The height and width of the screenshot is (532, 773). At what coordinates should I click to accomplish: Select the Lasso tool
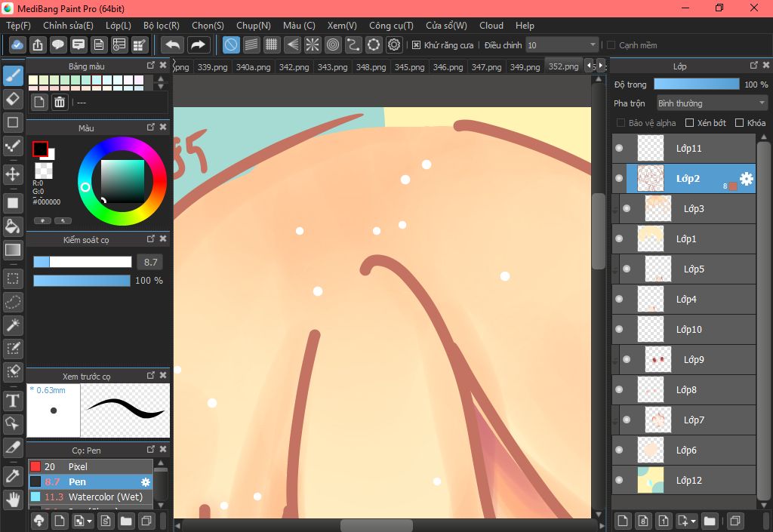[x=13, y=302]
